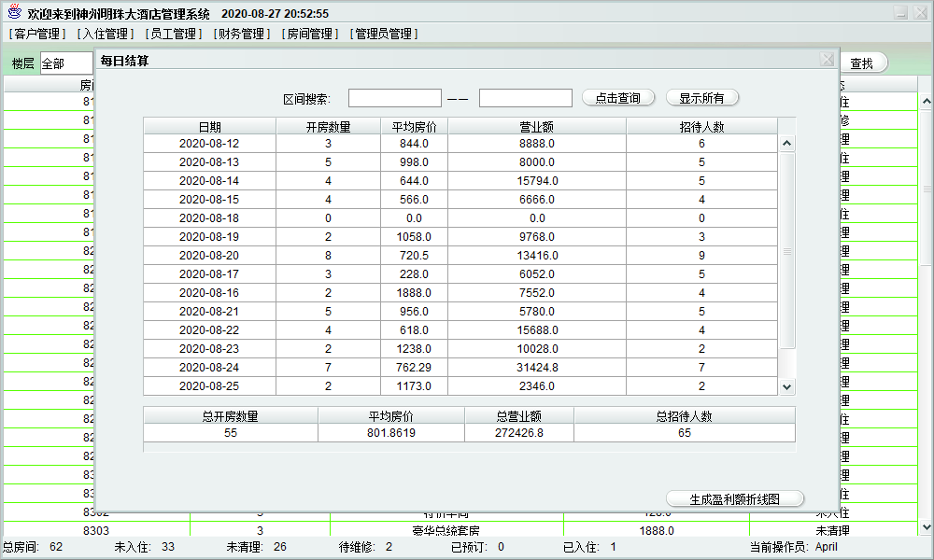Click the app coffee-cup icon in title bar
The image size is (934, 560).
(x=14, y=12)
